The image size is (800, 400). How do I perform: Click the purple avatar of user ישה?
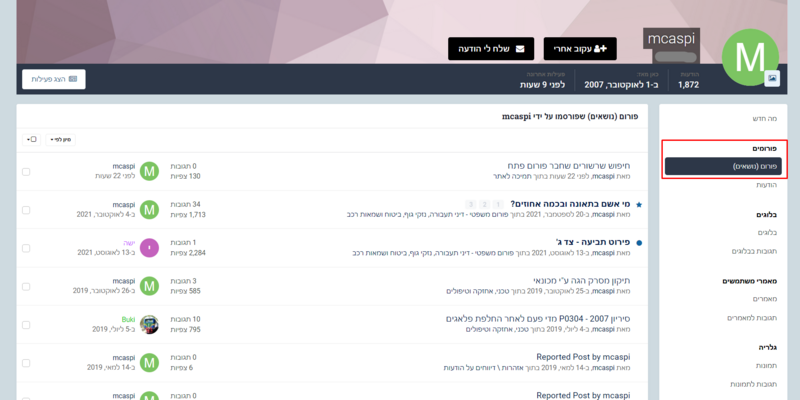coord(149,248)
